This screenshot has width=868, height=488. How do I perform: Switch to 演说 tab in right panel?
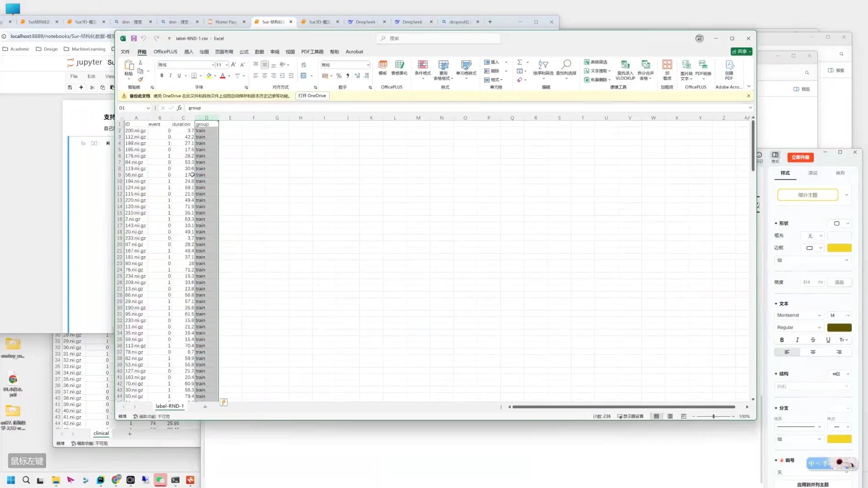coord(813,173)
